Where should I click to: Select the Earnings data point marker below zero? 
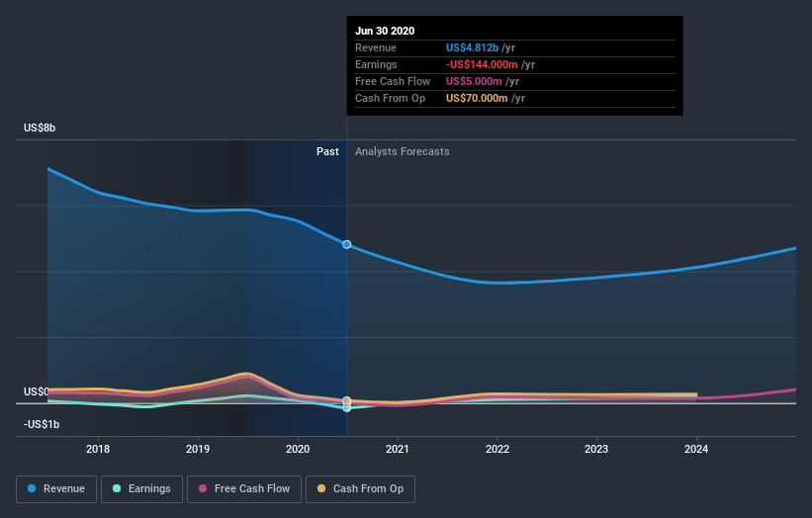[347, 407]
